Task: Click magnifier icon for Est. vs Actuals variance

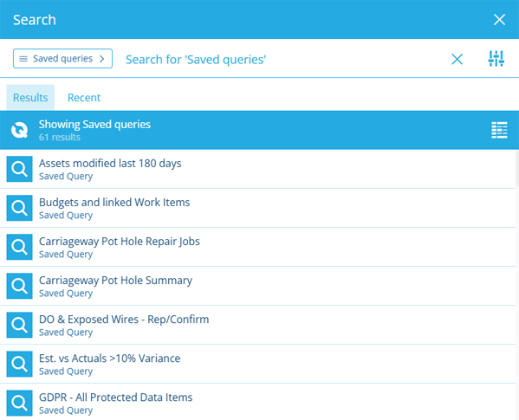Action: pyautogui.click(x=20, y=364)
